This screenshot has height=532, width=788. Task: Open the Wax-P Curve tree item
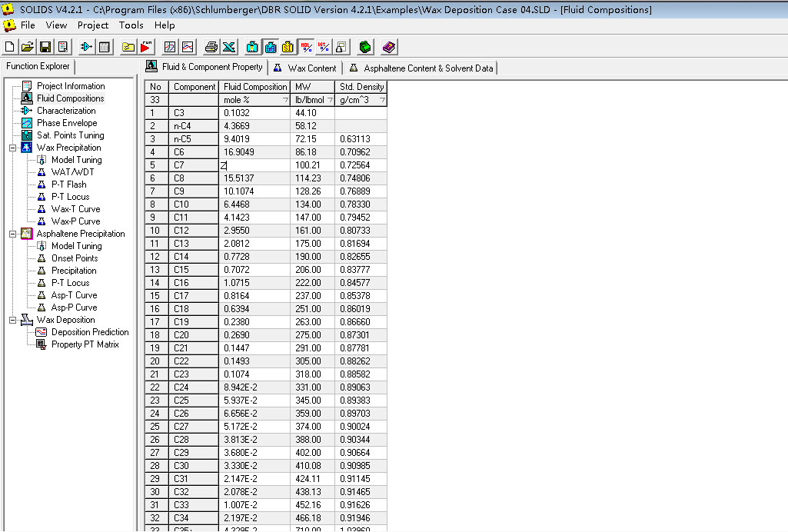[75, 221]
